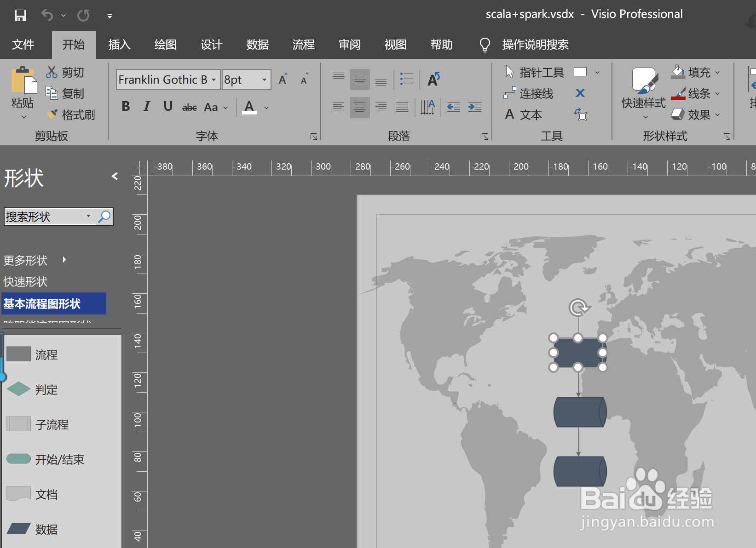The height and width of the screenshot is (548, 756).
Task: Select the 指针工具 pointer tool
Action: click(x=534, y=72)
